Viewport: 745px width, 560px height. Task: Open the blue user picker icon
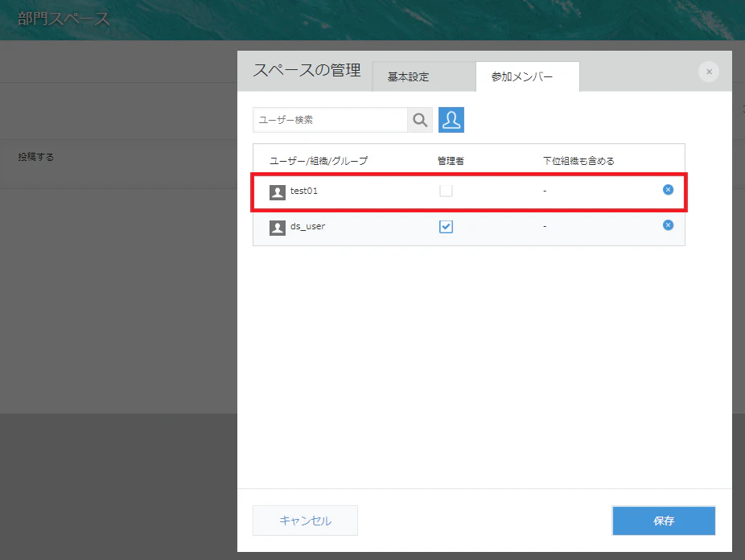coord(451,120)
